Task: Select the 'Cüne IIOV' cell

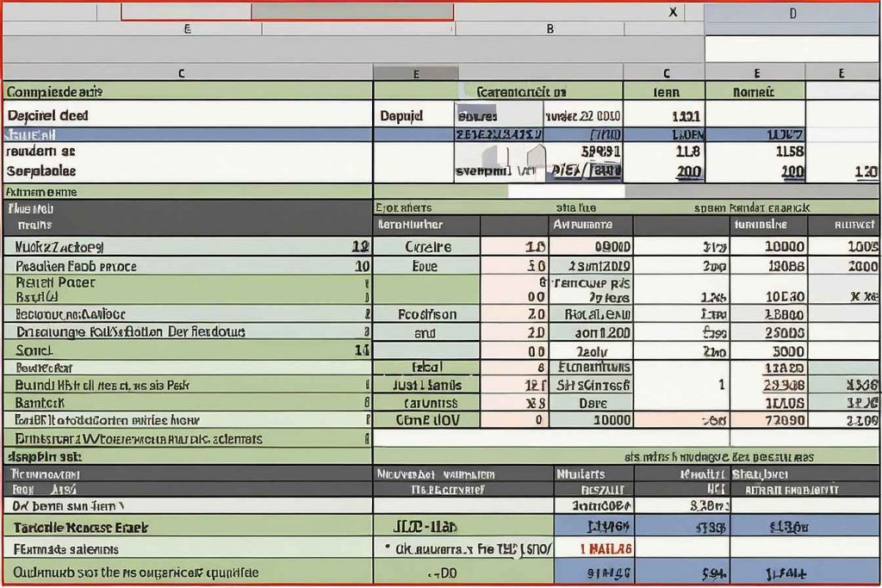Action: click(427, 420)
